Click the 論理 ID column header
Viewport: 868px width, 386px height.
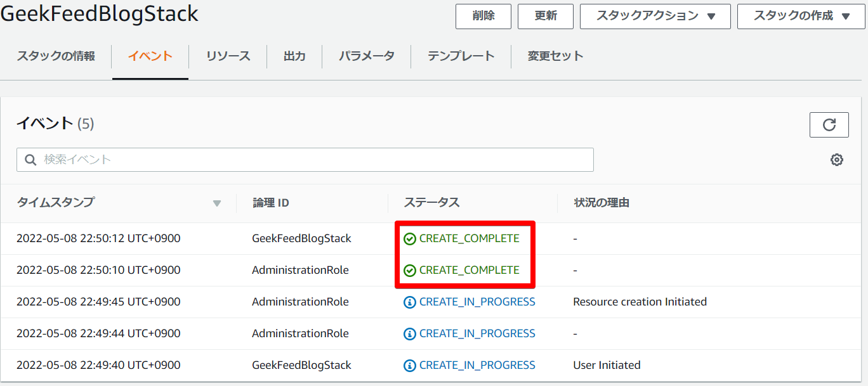pyautogui.click(x=271, y=203)
